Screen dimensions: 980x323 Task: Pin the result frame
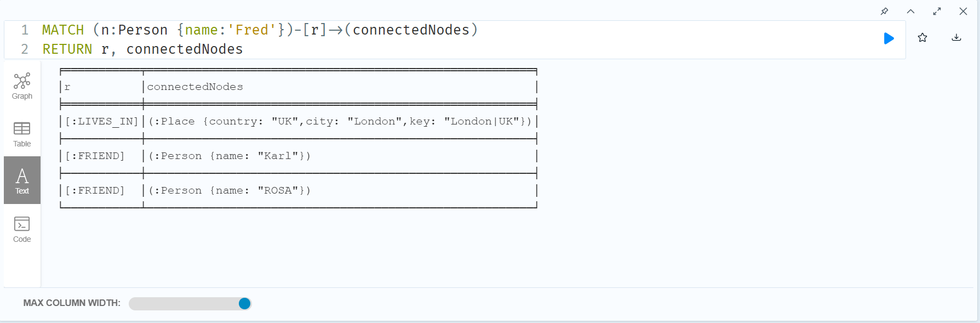pyautogui.click(x=884, y=11)
